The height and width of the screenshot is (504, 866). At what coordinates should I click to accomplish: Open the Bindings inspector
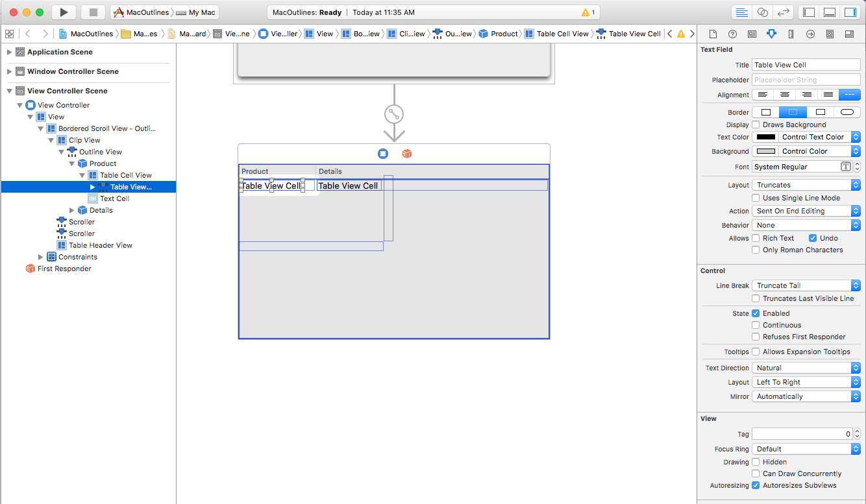click(x=830, y=34)
